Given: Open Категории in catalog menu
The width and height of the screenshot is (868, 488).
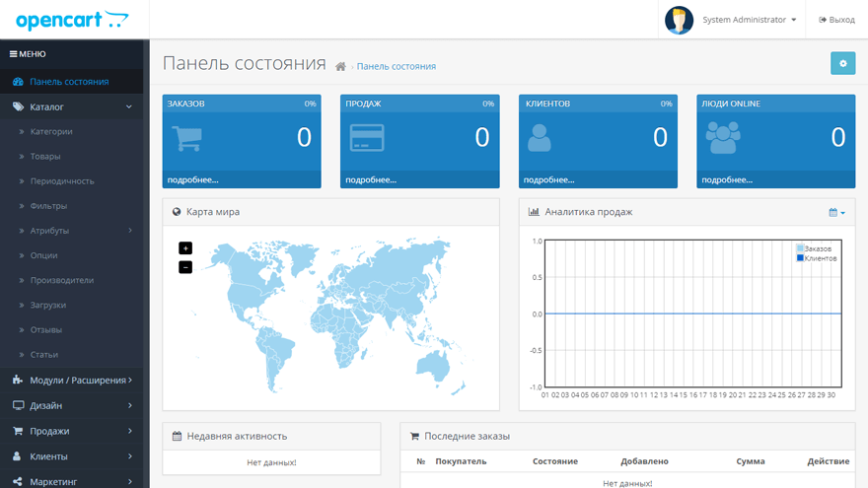Looking at the screenshot, I should 51,132.
